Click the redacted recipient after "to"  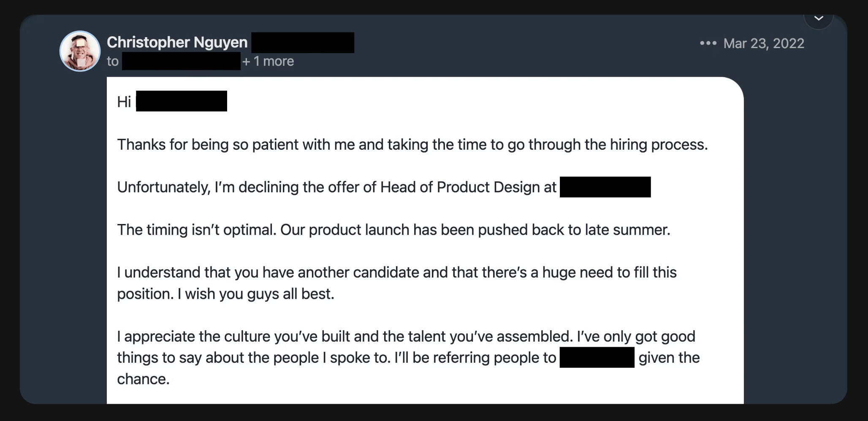(181, 62)
